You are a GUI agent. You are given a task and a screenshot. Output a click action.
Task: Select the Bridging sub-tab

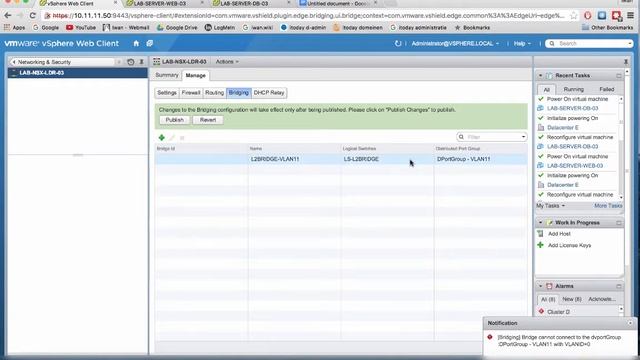coord(238,93)
